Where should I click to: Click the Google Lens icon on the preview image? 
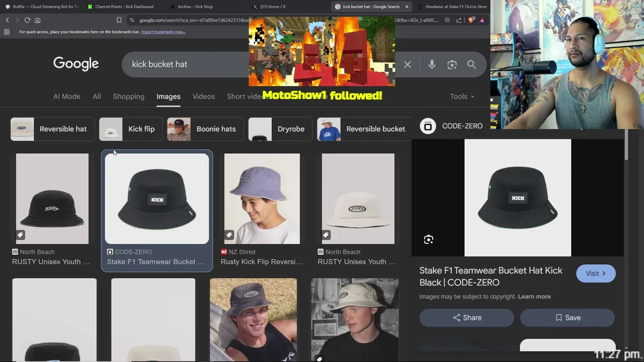coord(429,239)
